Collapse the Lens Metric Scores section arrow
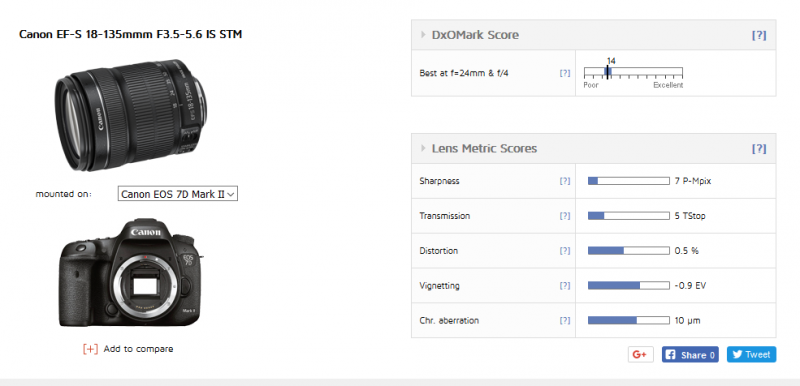 423,148
